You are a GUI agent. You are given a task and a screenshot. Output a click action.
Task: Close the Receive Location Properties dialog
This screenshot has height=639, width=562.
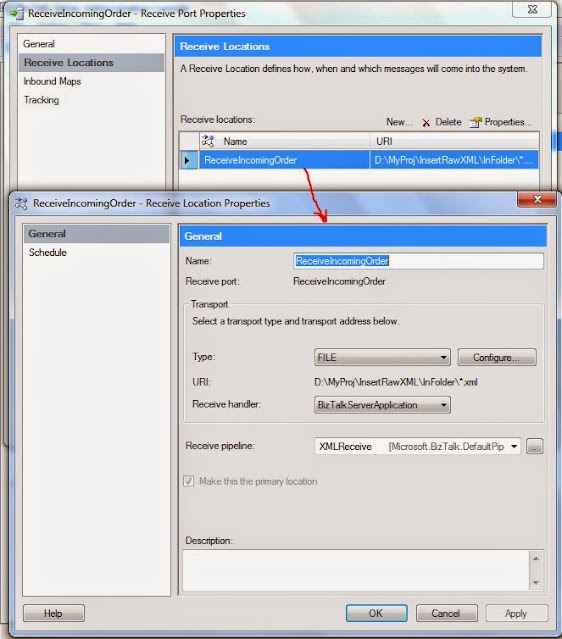(537, 199)
